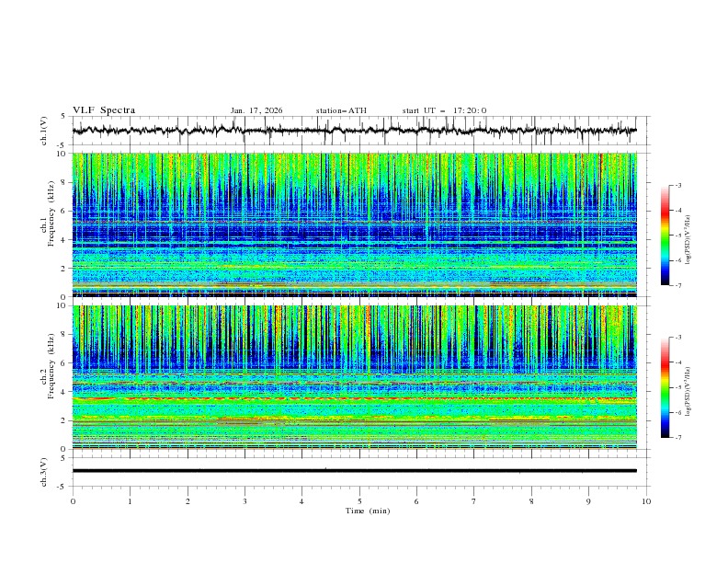Screen dimensions: 728x563
Task: Click the "station=ATH" label
Action: (x=341, y=110)
